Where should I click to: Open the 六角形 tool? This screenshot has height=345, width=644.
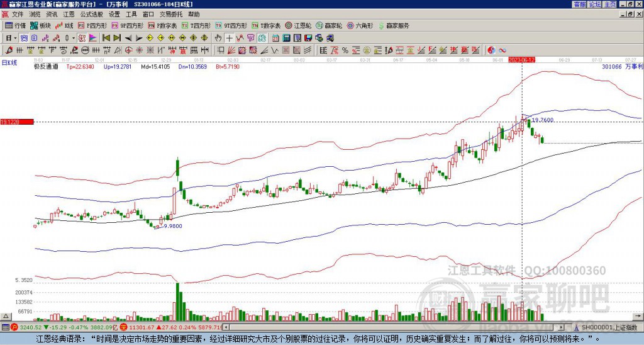pyautogui.click(x=360, y=25)
